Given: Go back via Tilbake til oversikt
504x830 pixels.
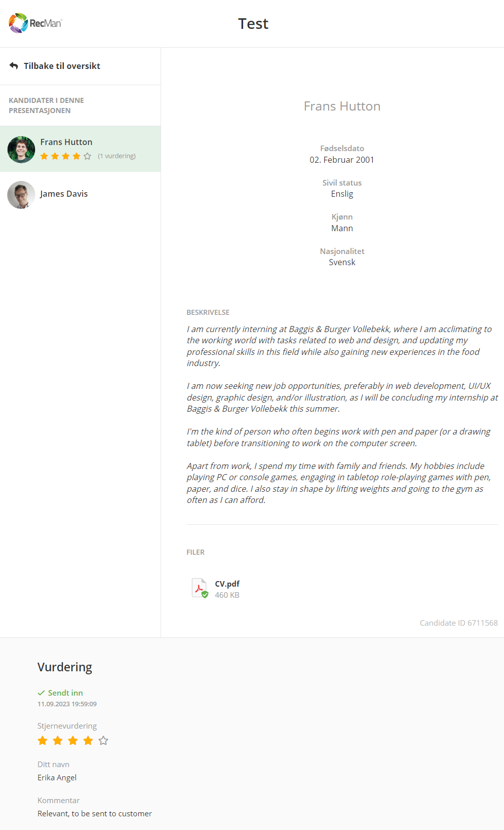Looking at the screenshot, I should coord(62,66).
